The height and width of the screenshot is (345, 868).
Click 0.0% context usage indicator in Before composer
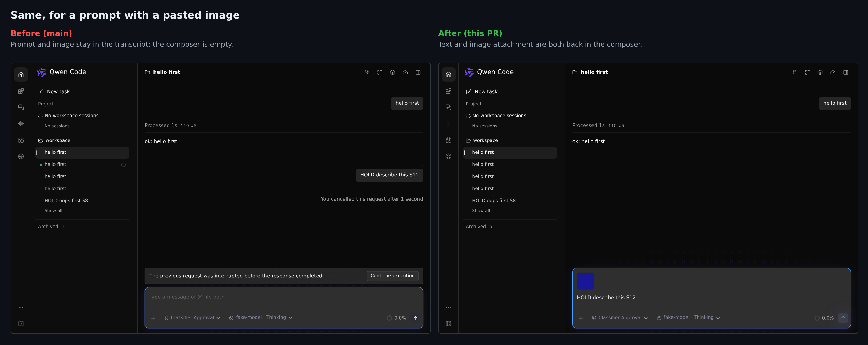point(397,318)
